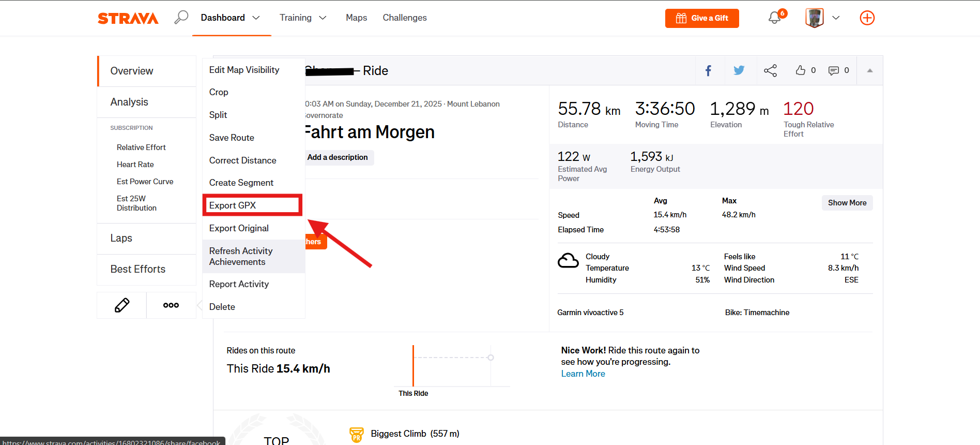Viewport: 980px width, 445px height.
Task: Open the share options icon
Action: click(770, 70)
